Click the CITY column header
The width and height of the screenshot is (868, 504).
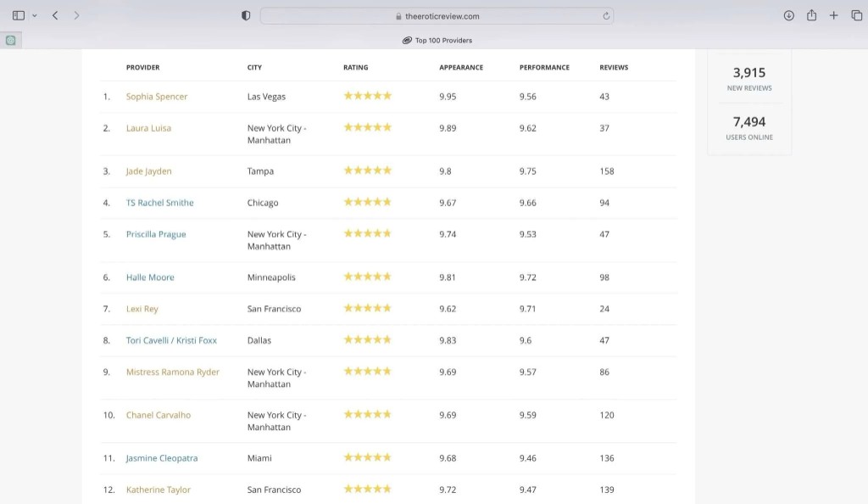click(254, 67)
